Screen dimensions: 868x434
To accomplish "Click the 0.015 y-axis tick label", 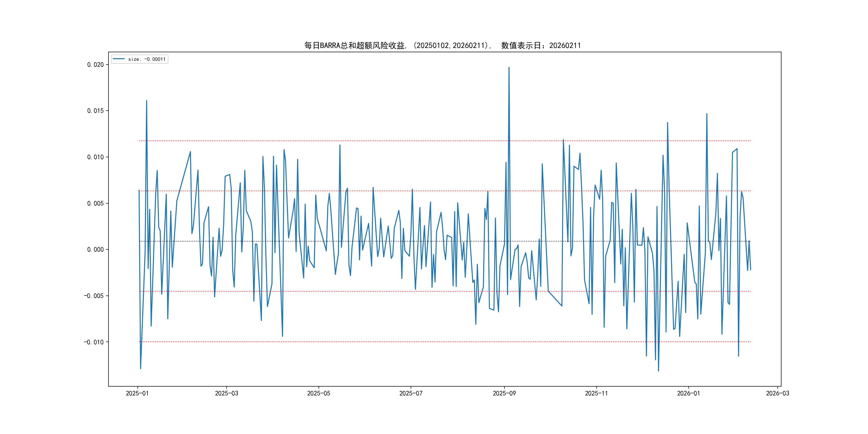I will (x=95, y=111).
